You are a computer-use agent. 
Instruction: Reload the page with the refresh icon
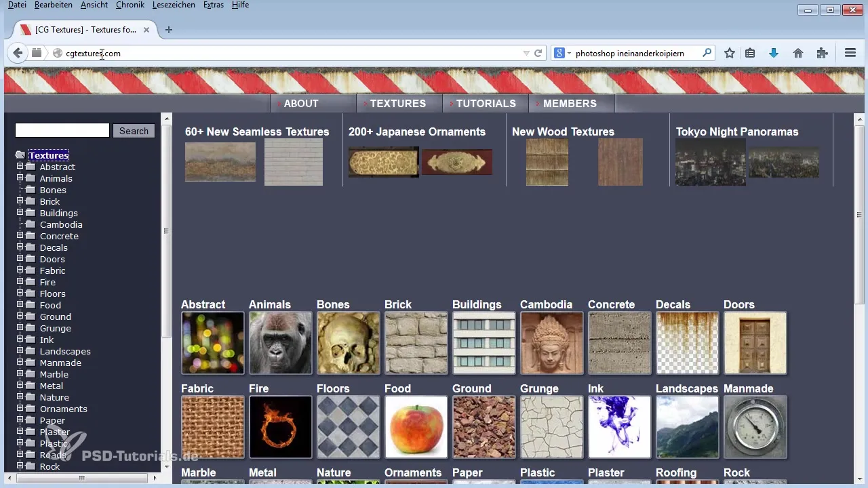click(538, 53)
